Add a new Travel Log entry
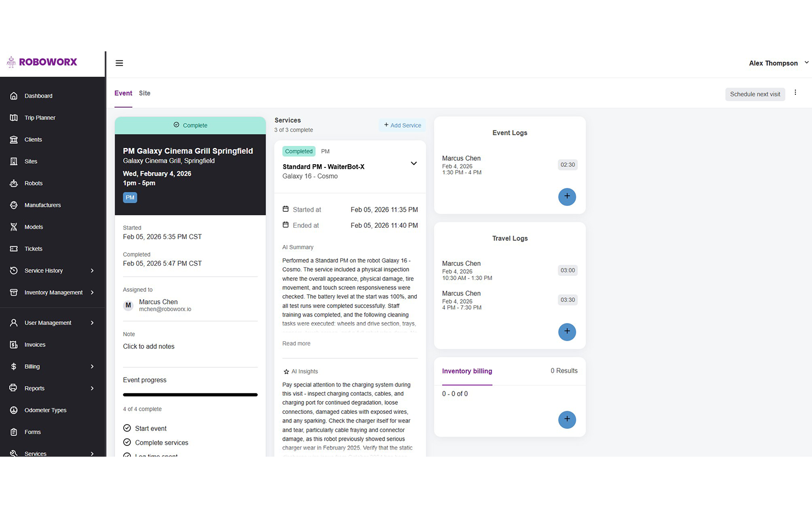 (x=566, y=332)
